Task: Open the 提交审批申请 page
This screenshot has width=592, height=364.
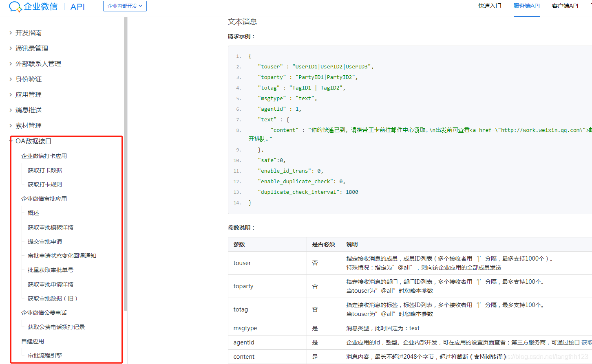Action: pos(45,241)
